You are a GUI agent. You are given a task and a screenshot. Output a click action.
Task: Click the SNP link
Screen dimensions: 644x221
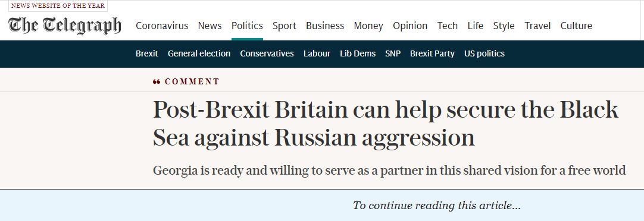[x=393, y=53]
